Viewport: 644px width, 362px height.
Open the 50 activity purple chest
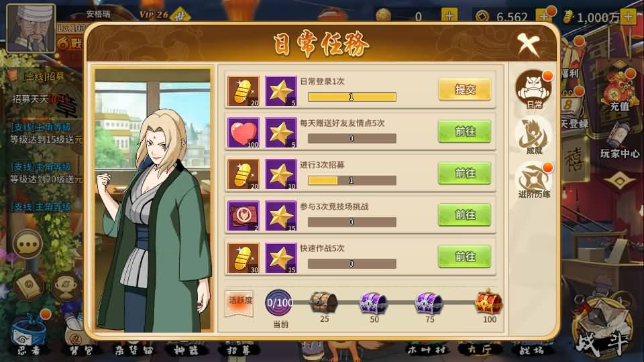(373, 303)
